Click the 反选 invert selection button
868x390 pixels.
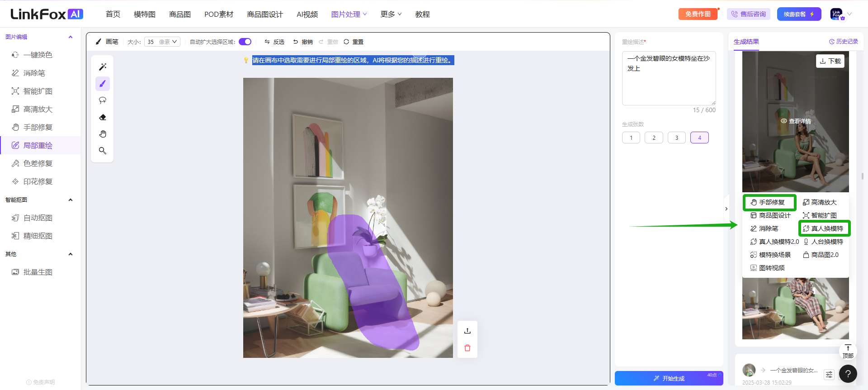pyautogui.click(x=274, y=42)
